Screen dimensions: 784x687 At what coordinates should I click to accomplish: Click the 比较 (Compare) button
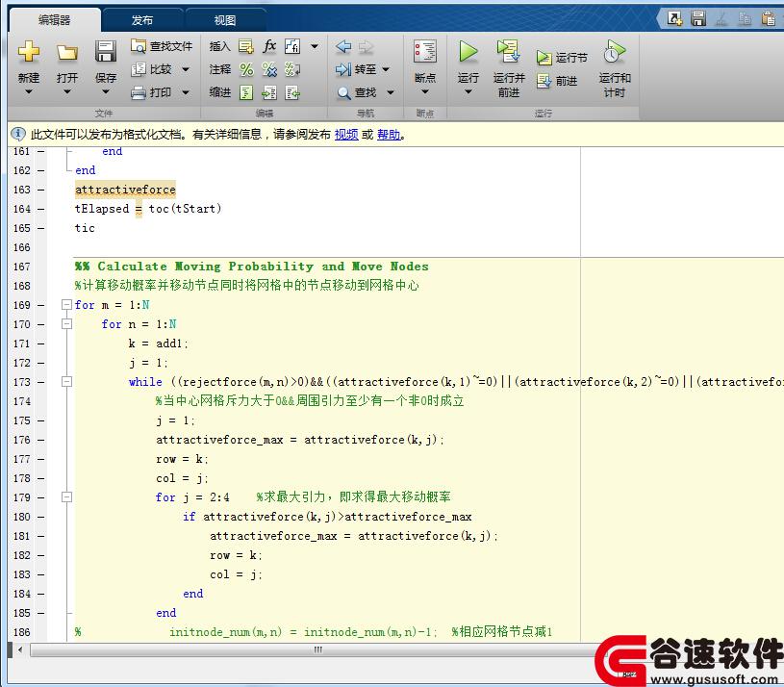pos(152,69)
